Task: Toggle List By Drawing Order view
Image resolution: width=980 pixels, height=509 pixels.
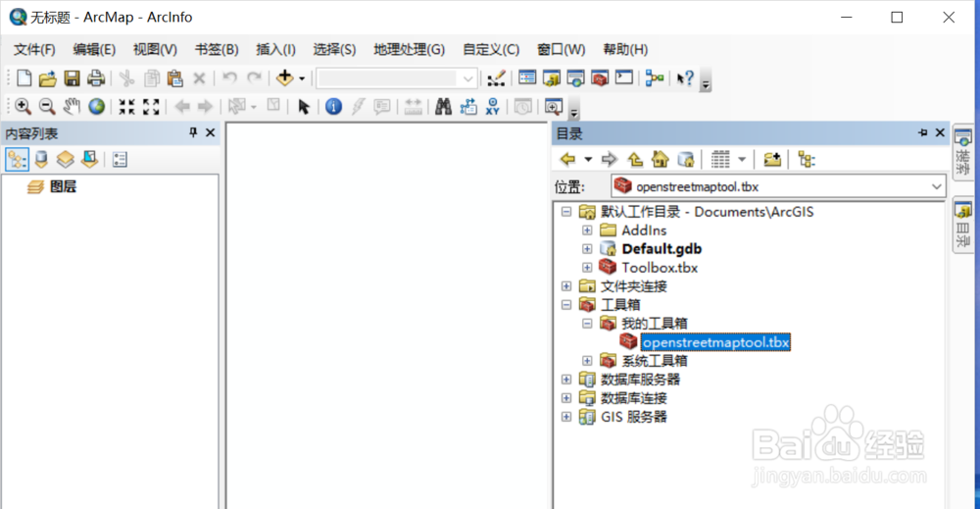Action: click(x=17, y=160)
